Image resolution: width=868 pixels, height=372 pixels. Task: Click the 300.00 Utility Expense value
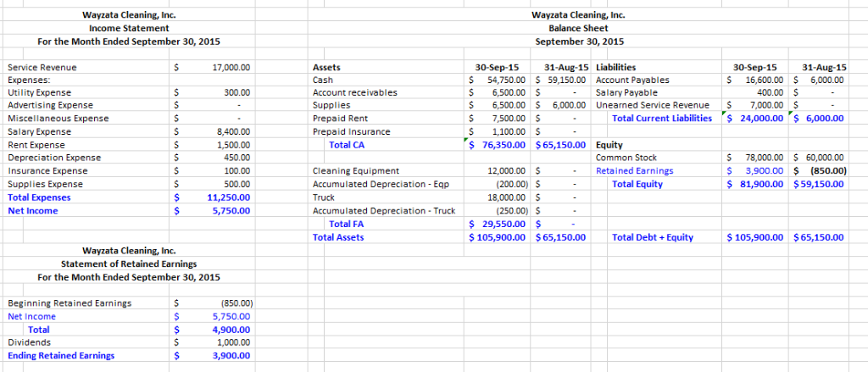point(238,92)
